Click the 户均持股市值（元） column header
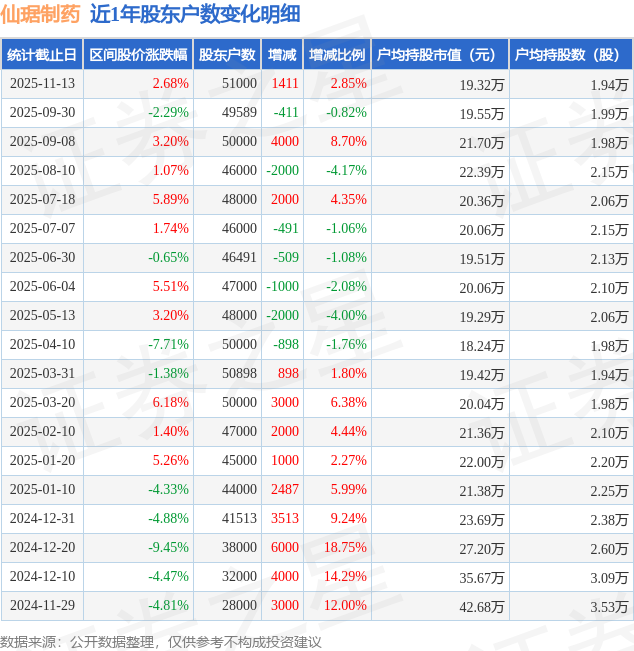This screenshot has height=651, width=634. click(x=440, y=55)
